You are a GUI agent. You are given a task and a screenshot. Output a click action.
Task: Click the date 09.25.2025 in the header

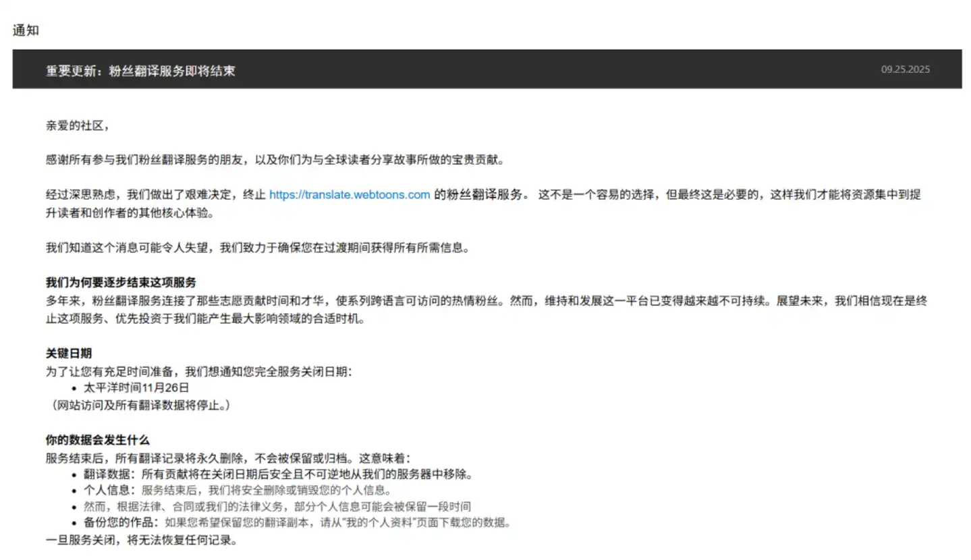[905, 69]
